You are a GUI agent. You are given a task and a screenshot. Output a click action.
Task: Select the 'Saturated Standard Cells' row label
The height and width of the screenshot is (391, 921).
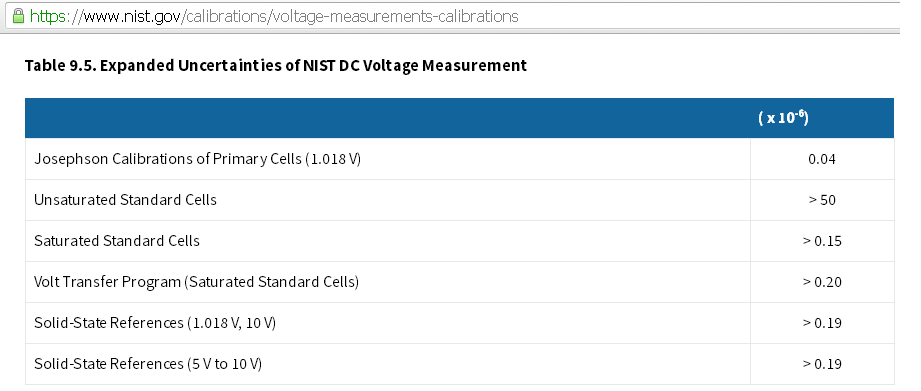(117, 241)
